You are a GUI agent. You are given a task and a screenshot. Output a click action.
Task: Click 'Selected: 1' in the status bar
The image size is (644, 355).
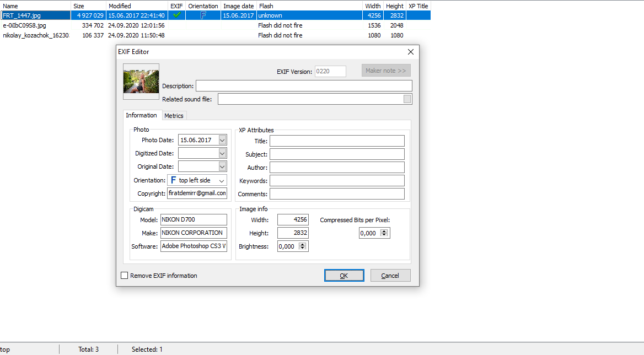click(x=147, y=349)
